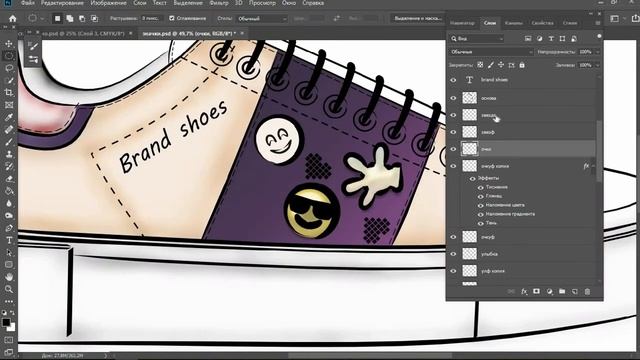This screenshot has width=640, height=360.
Task: Select the Crop tool
Action: (9, 93)
